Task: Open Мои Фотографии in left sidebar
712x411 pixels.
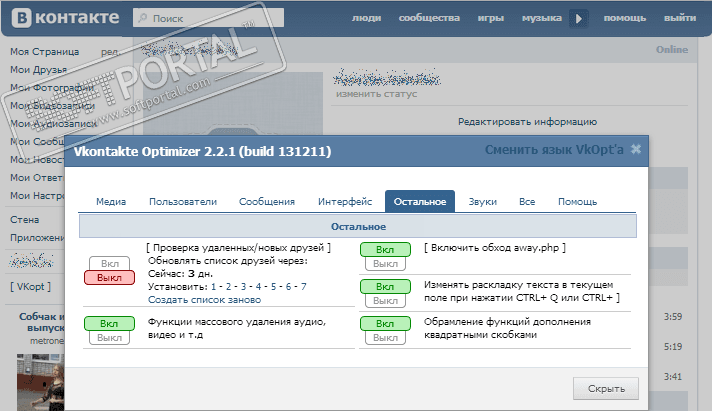Action: [52, 88]
